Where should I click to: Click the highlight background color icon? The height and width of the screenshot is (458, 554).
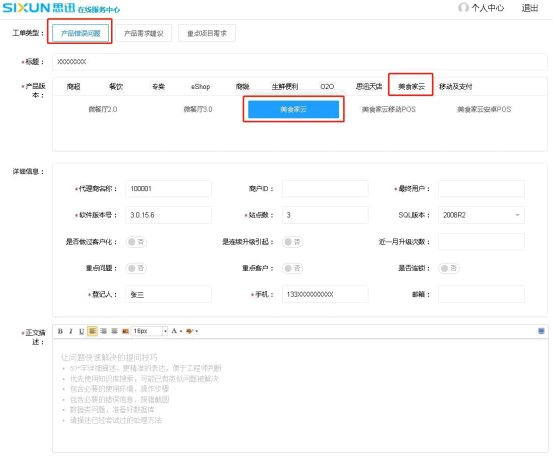tap(190, 331)
